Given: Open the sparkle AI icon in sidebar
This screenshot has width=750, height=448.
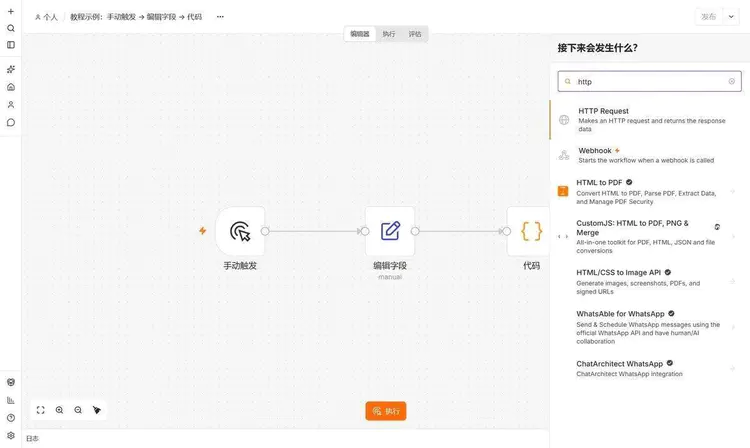Looking at the screenshot, I should point(11,69).
